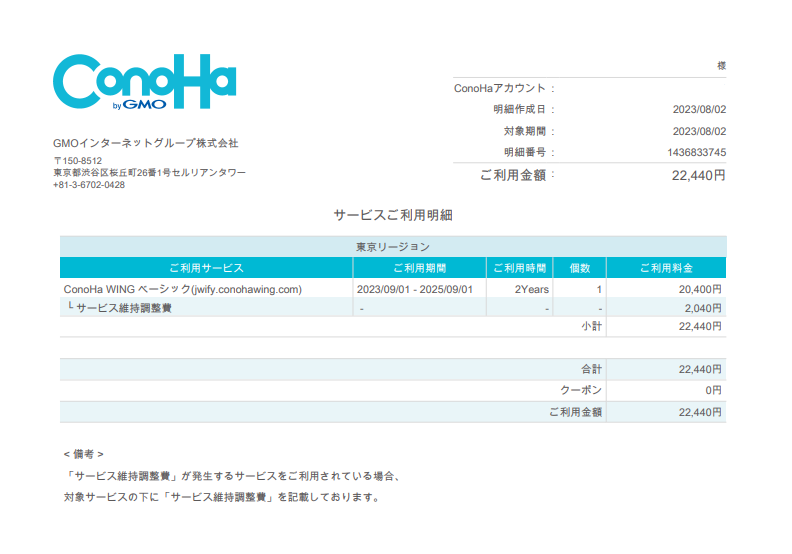Click the ご利用サービス column header
This screenshot has width=792, height=554.
(206, 268)
